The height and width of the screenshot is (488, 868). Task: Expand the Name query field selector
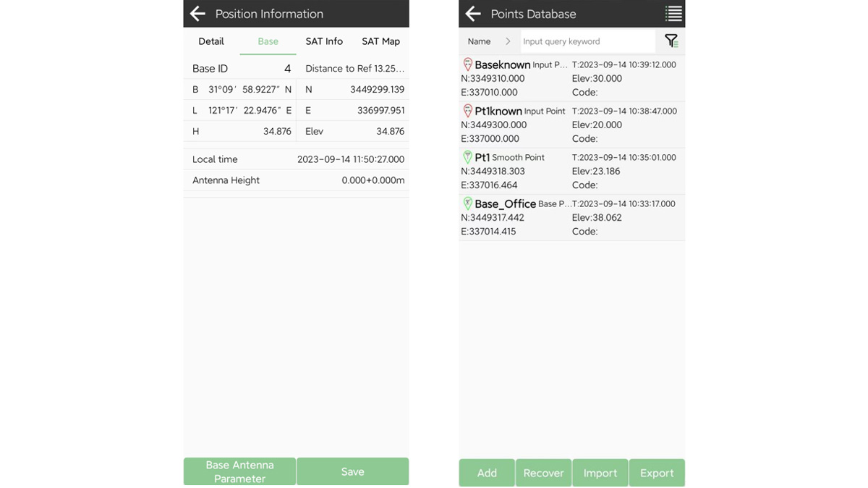tap(480, 41)
